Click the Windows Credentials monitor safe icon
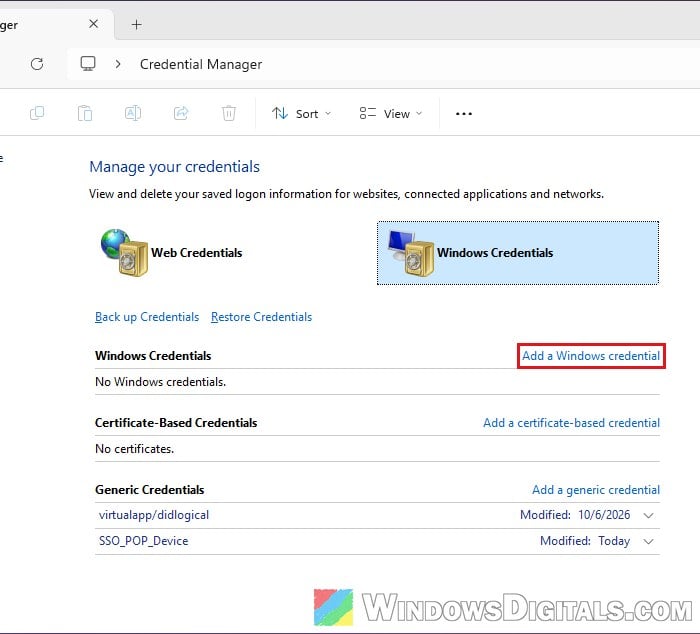Image resolution: width=700 pixels, height=634 pixels. [411, 253]
